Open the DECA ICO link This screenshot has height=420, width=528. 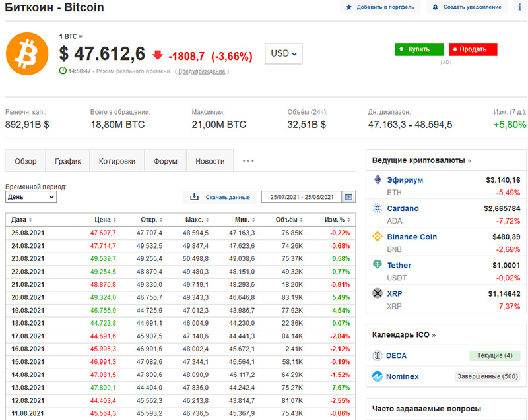(397, 355)
